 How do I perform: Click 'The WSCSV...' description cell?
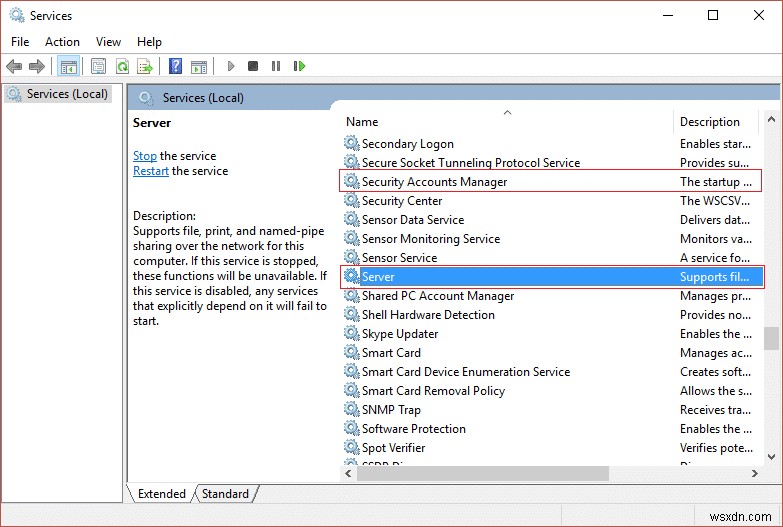715,201
